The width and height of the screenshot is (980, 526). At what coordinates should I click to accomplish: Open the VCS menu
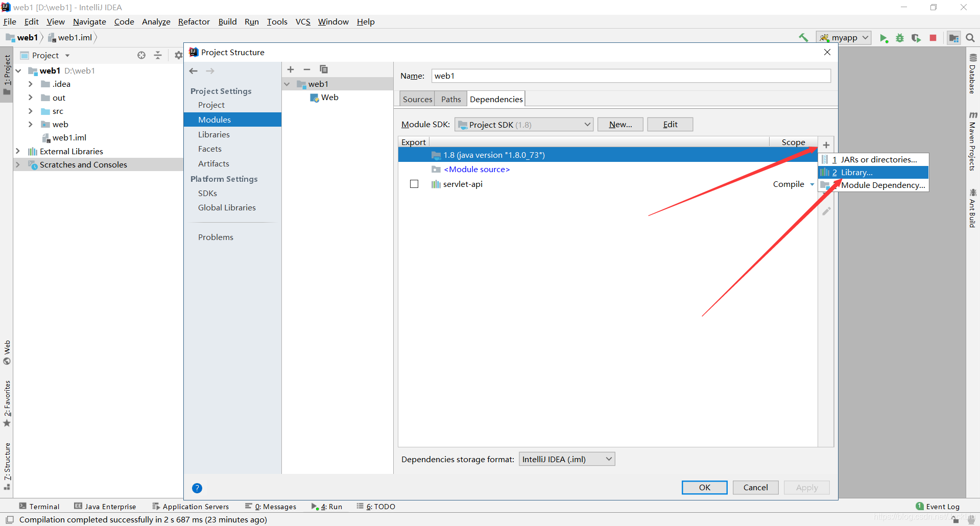click(x=303, y=21)
